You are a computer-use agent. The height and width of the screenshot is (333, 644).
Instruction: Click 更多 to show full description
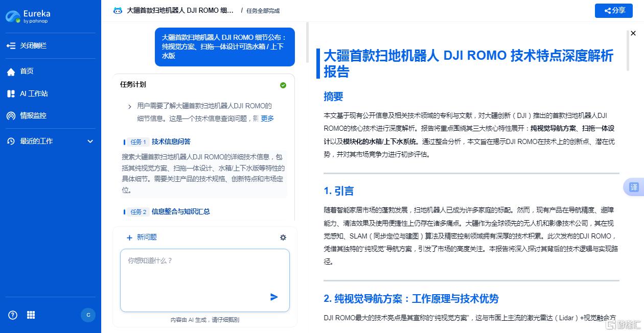tap(267, 118)
